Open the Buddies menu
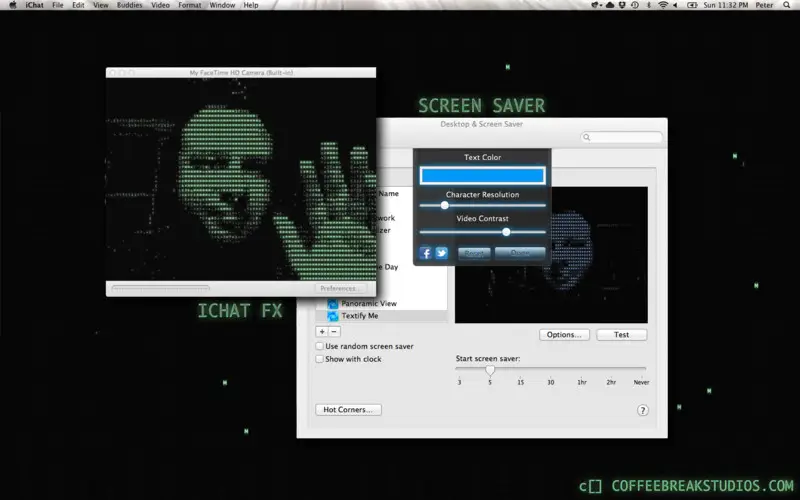 (x=130, y=5)
